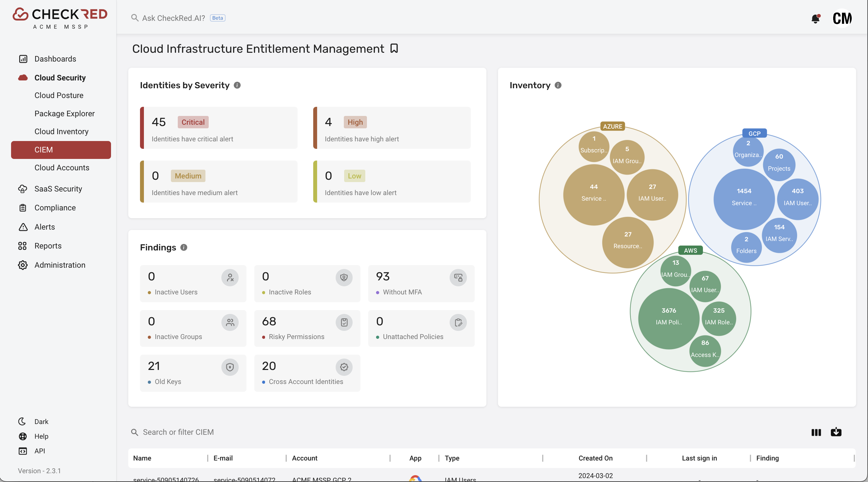Click the notifications bell icon

pyautogui.click(x=816, y=18)
